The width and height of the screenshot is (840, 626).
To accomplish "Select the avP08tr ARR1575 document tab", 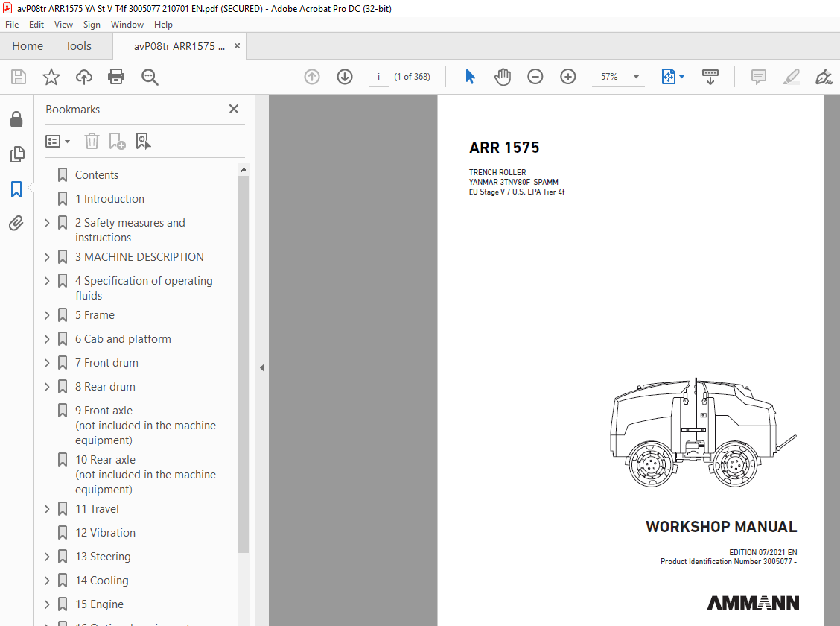I will [x=179, y=47].
